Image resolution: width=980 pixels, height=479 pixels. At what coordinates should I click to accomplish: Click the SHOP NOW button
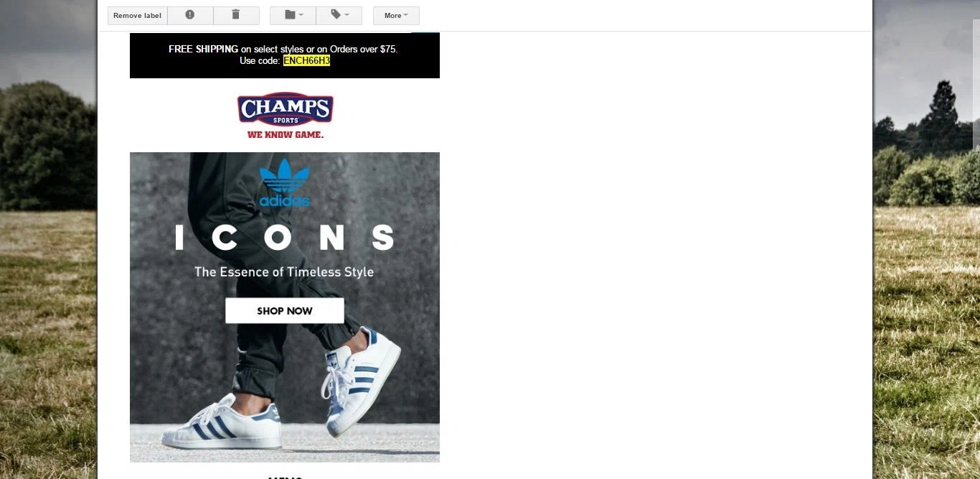[285, 311]
